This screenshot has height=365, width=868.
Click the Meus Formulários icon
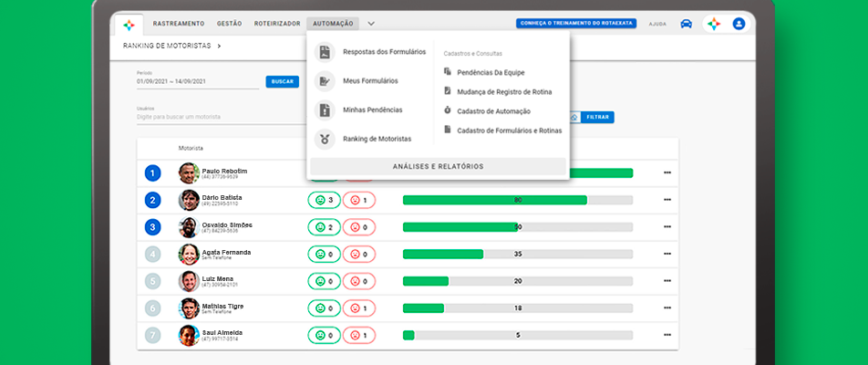click(324, 81)
